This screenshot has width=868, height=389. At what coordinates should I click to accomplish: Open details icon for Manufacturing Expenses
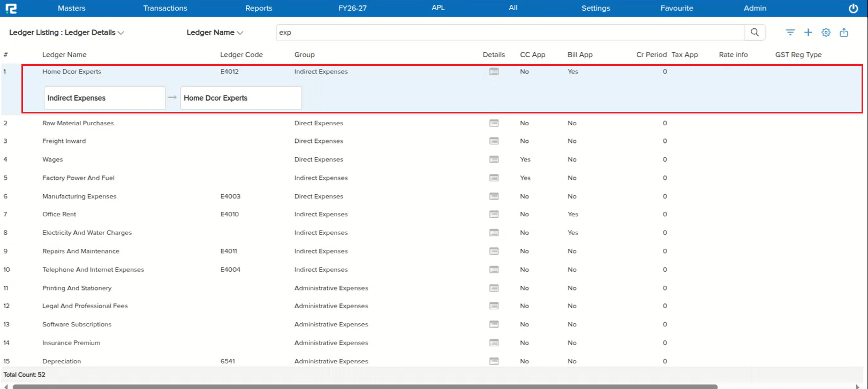click(494, 196)
